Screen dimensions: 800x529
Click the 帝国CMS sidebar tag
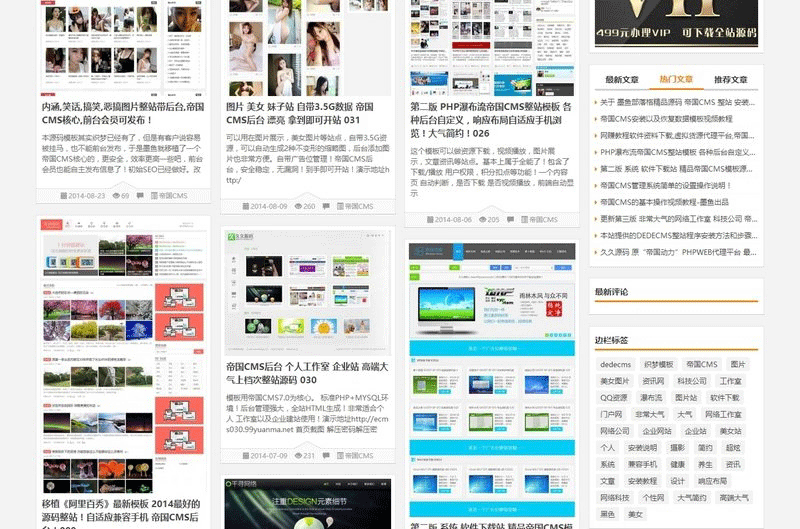[x=702, y=364]
